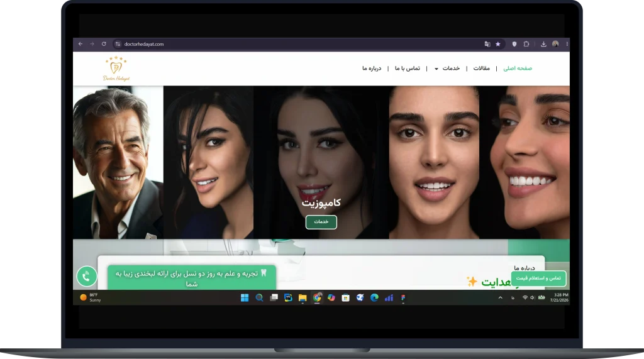Open the browser profile avatar
Viewport: 644px width, 359px height.
click(x=555, y=44)
